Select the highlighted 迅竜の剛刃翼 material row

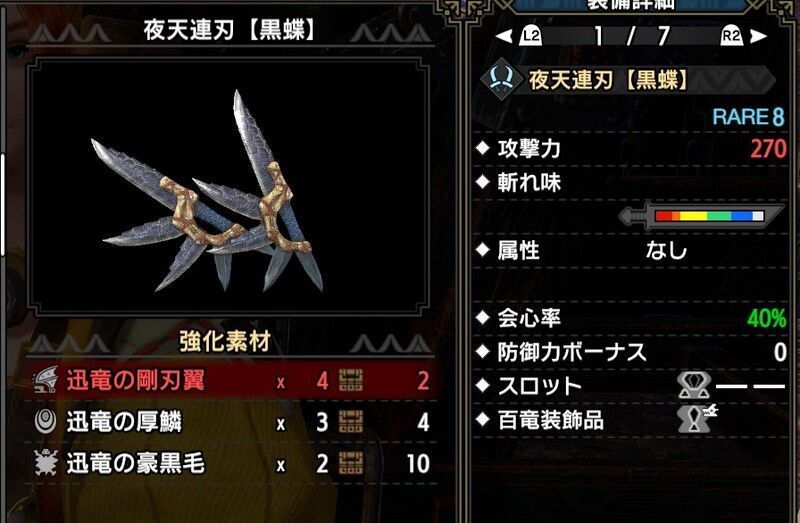pos(232,381)
